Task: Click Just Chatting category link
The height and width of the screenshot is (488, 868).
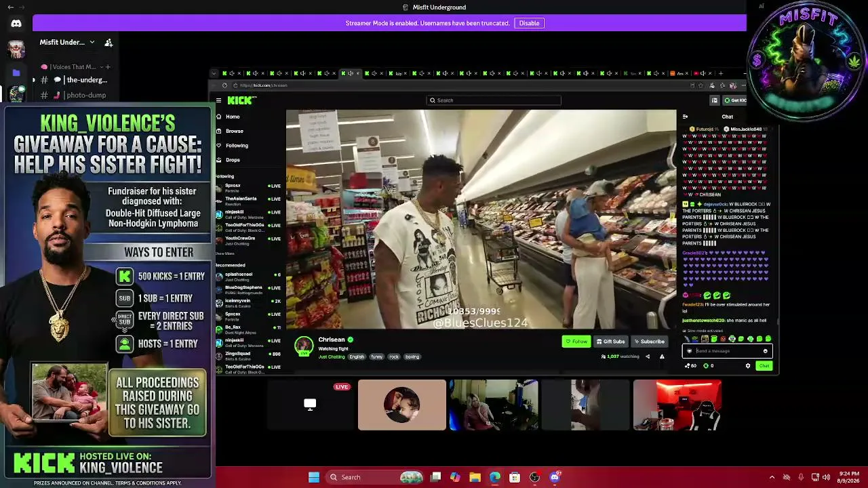Action: pos(332,357)
